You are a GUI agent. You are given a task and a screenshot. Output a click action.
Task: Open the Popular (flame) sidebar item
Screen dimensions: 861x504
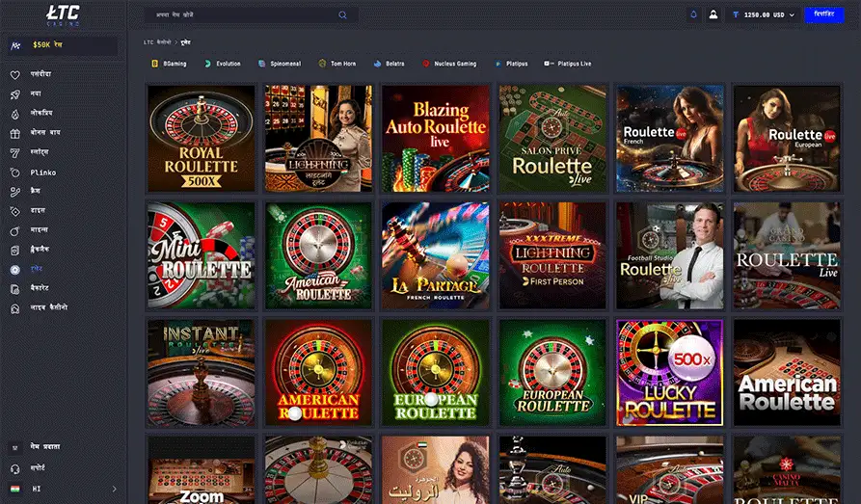click(32, 113)
